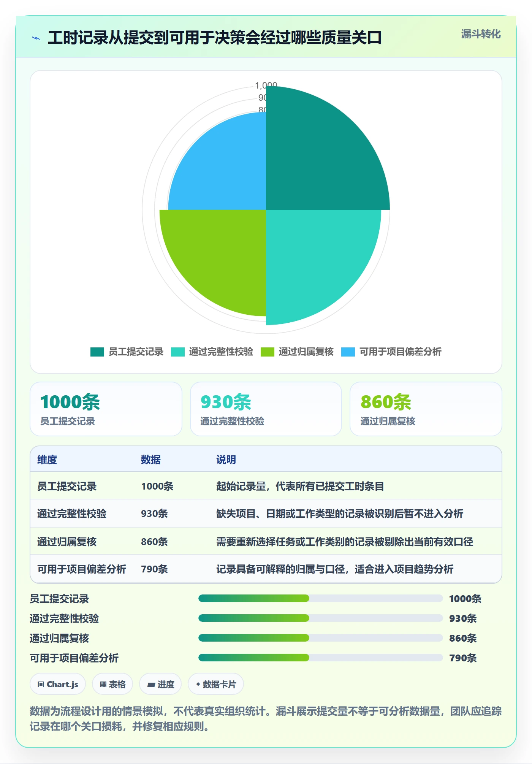Click the 1000条 value beside the progress bar
The height and width of the screenshot is (764, 532).
click(465, 599)
